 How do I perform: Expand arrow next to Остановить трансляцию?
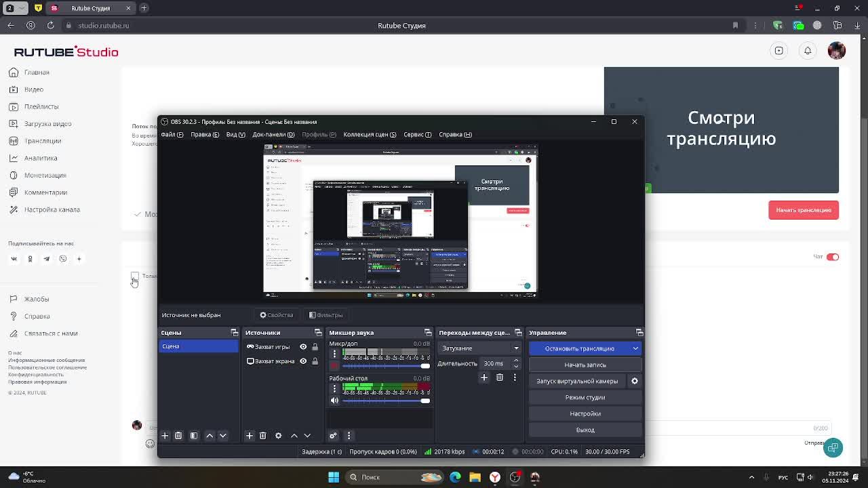(635, 348)
